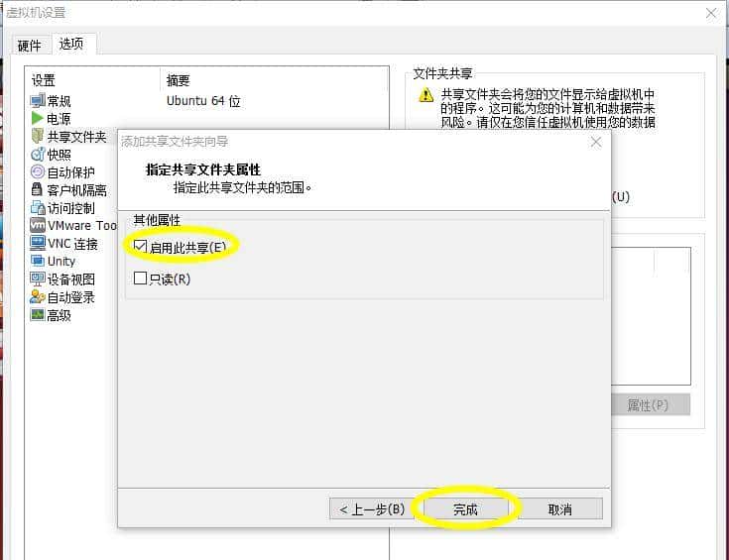Image resolution: width=729 pixels, height=560 pixels.
Task: Click the yellow warning icon in 文件夹共享
Action: 425,95
